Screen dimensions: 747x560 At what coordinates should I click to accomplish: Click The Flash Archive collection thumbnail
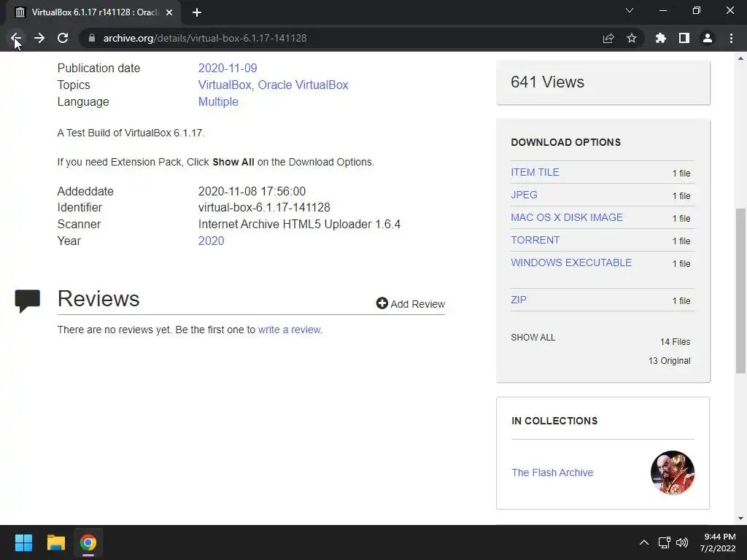point(673,472)
